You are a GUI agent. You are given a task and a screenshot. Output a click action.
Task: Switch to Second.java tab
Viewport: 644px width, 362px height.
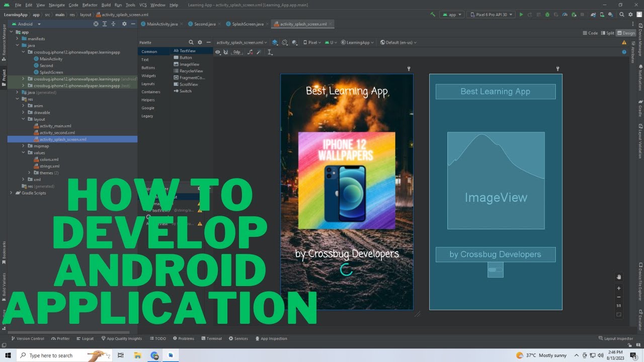tap(205, 24)
